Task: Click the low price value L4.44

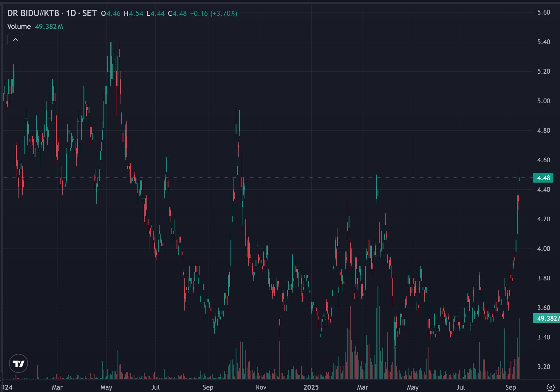Action: pyautogui.click(x=155, y=13)
